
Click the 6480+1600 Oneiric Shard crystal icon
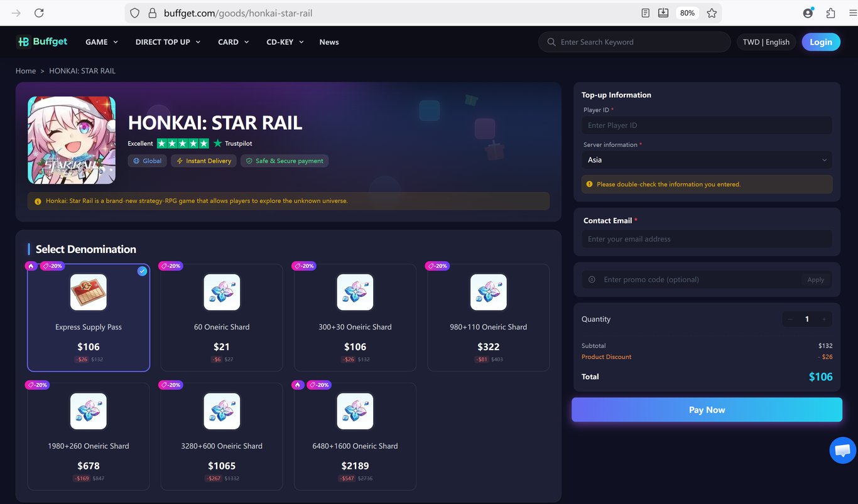[x=355, y=411]
